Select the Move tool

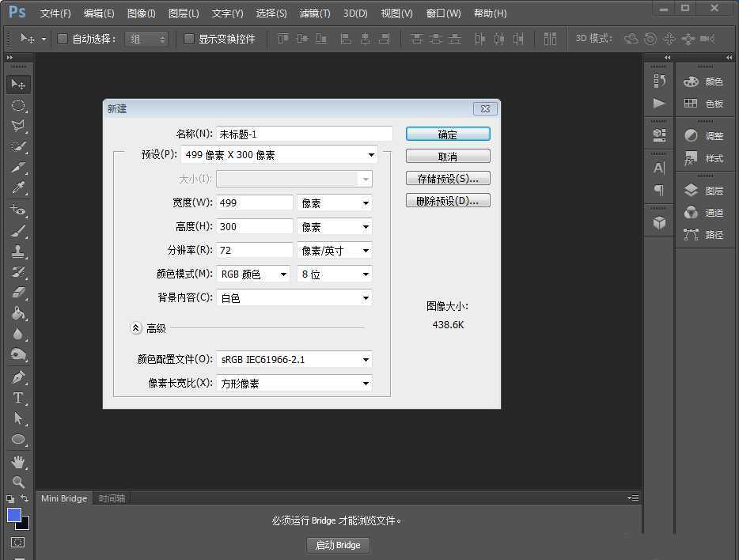click(17, 84)
